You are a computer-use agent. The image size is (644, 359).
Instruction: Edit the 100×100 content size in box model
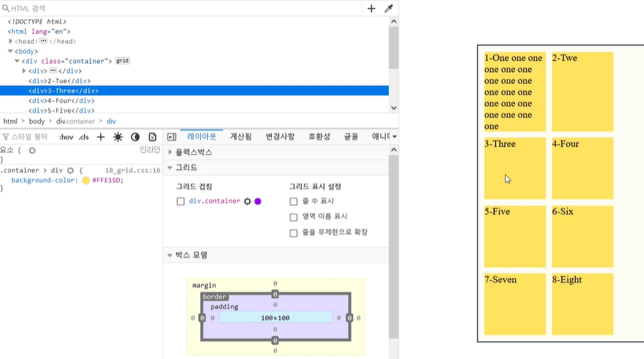pos(275,318)
